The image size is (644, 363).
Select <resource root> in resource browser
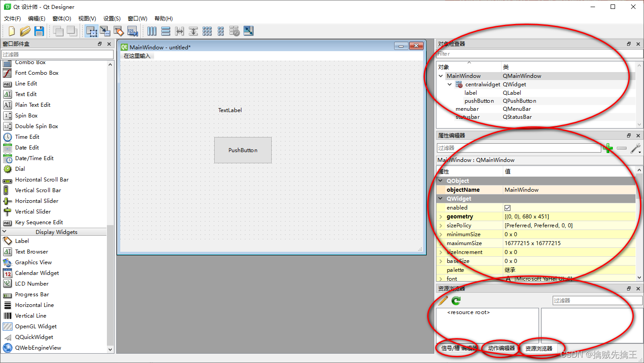(469, 312)
